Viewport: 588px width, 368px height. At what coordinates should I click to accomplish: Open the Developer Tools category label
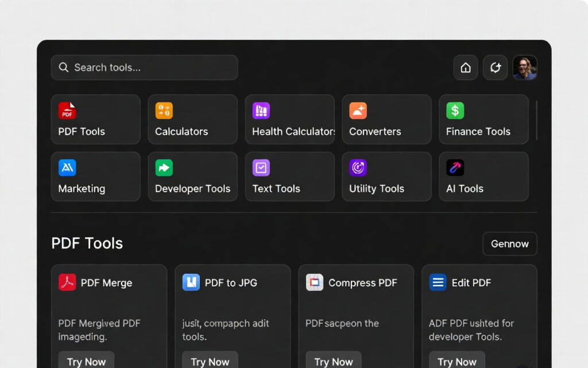(x=193, y=189)
